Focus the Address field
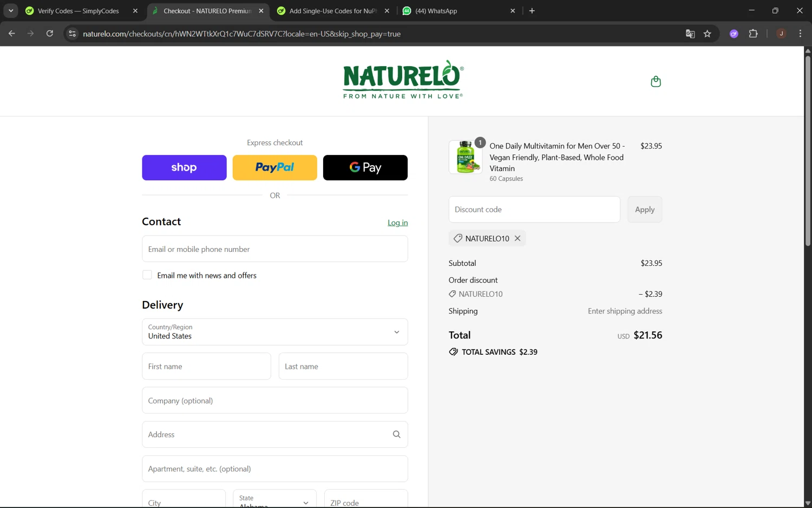 pos(275,434)
